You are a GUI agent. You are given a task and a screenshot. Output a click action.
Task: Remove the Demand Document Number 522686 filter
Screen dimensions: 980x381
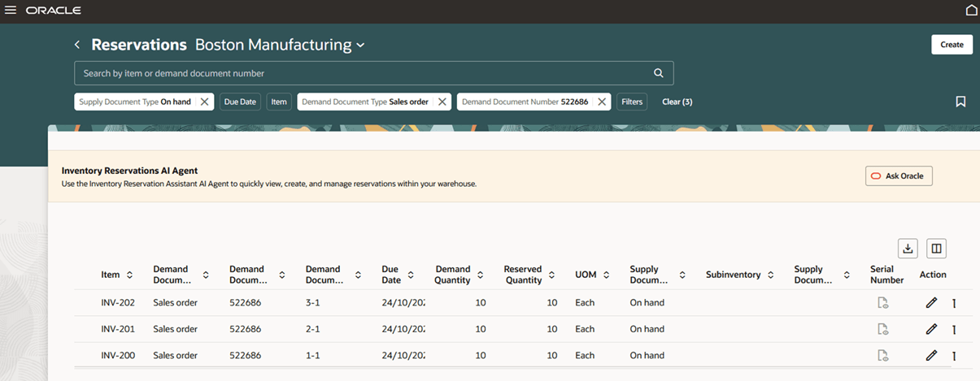tap(602, 102)
